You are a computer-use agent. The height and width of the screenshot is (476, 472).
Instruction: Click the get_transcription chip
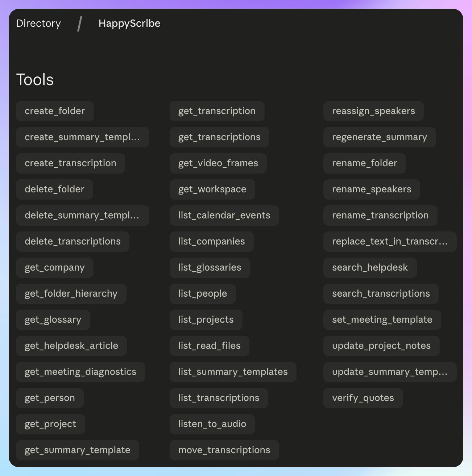(x=217, y=111)
